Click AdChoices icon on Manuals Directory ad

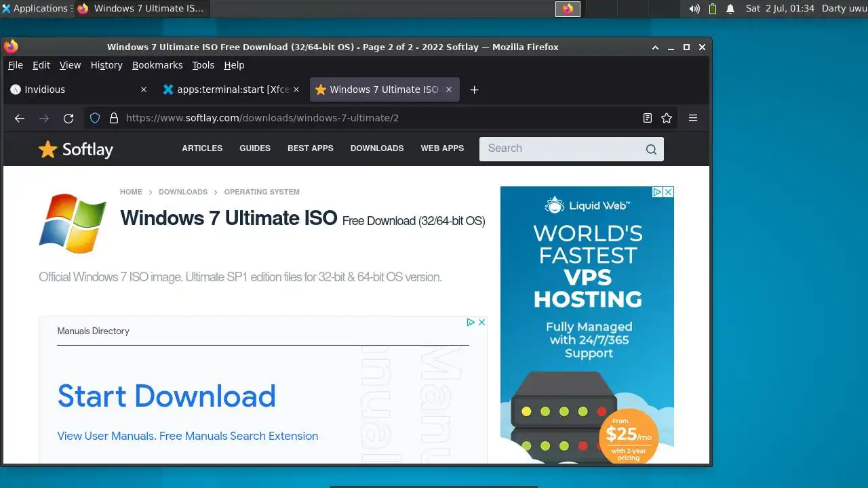[x=471, y=322]
